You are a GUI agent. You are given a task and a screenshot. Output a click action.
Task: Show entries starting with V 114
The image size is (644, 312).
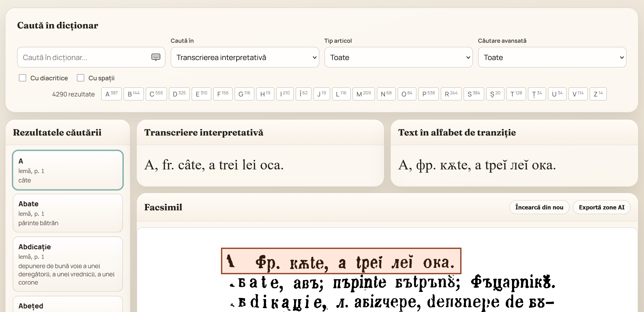click(578, 94)
